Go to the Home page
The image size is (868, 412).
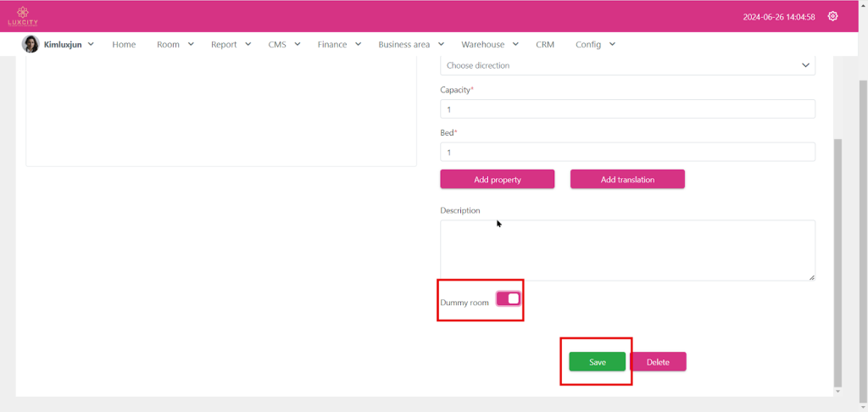124,44
